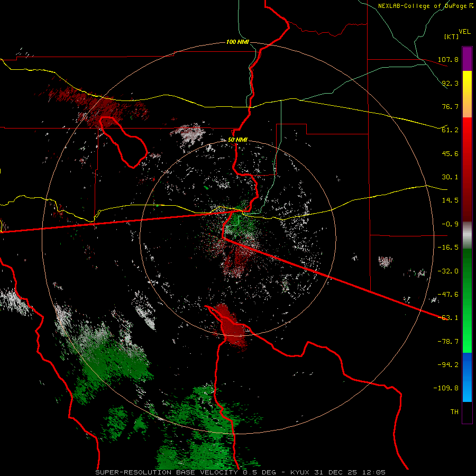Click the VEL legend title
The height and width of the screenshot is (476, 476).
[x=464, y=32]
